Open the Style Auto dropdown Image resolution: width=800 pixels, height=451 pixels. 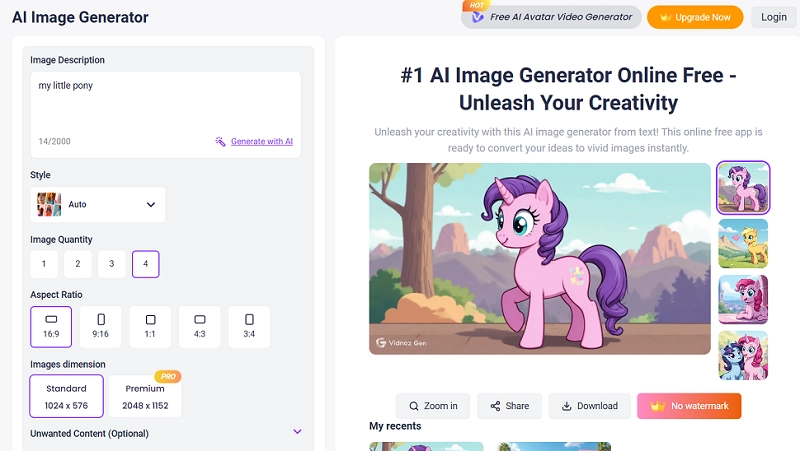pos(97,205)
